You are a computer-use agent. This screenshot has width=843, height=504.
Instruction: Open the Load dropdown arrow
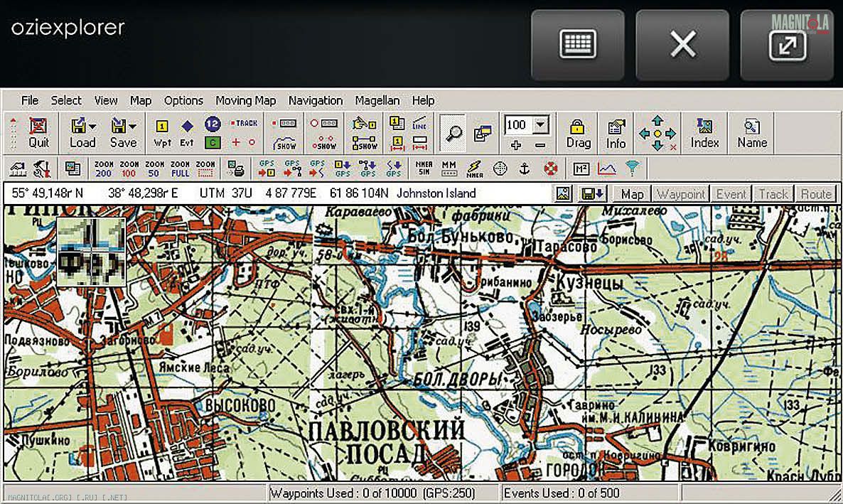pos(92,127)
